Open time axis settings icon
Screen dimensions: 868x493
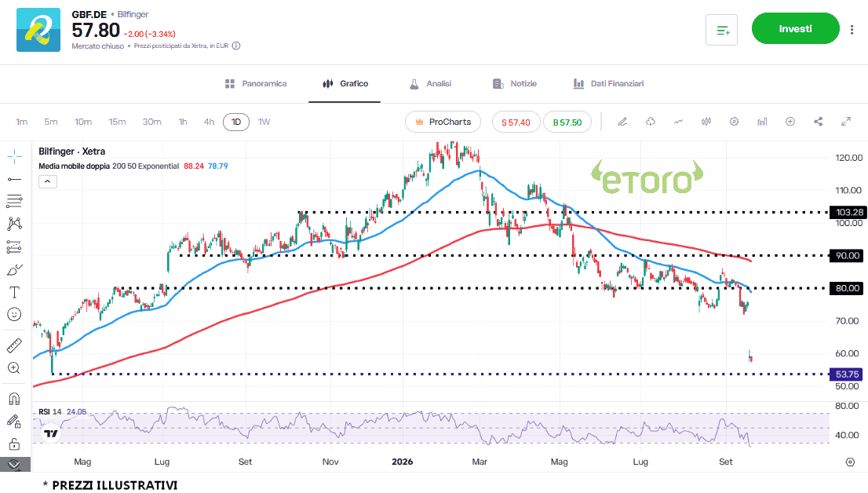click(850, 462)
